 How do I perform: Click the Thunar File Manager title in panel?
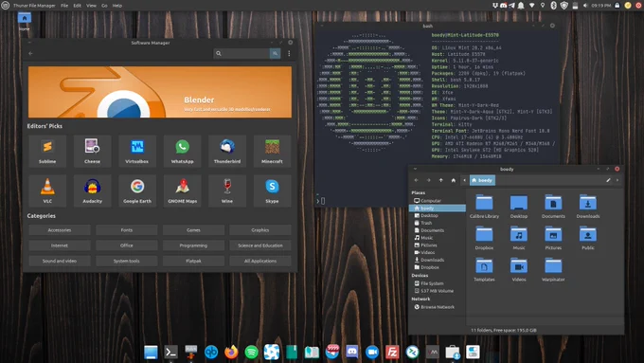point(34,6)
